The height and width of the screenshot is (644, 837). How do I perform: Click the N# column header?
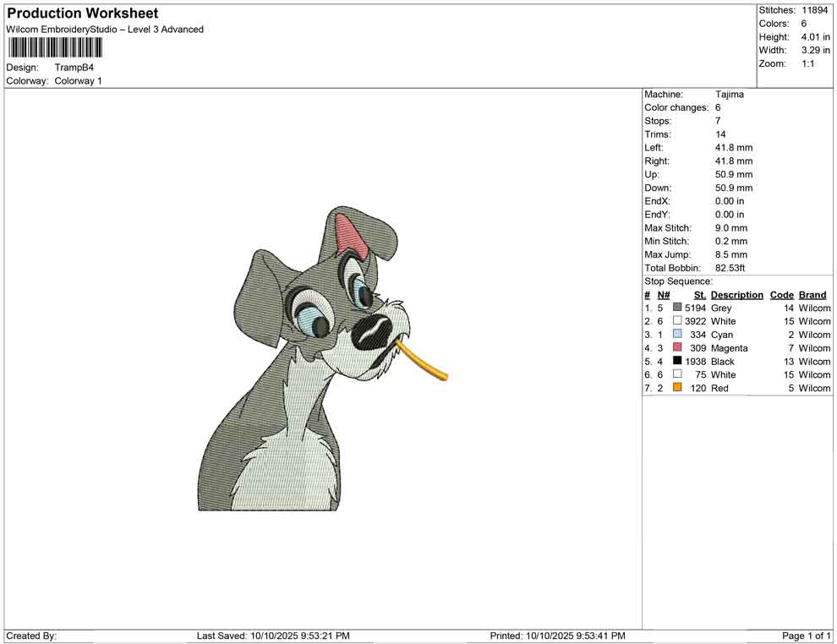pyautogui.click(x=664, y=295)
